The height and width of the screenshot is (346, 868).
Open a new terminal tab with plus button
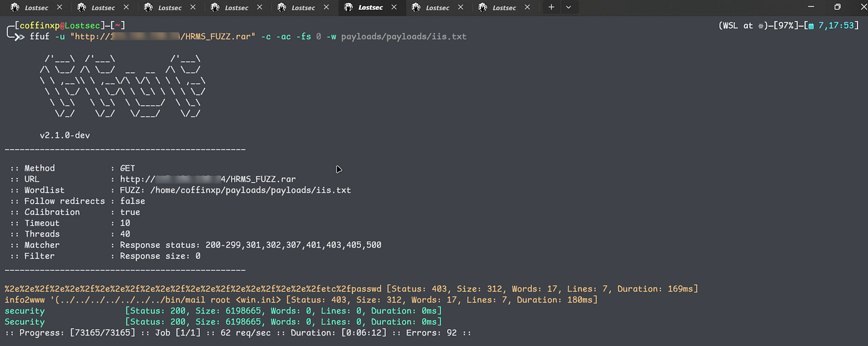point(551,7)
